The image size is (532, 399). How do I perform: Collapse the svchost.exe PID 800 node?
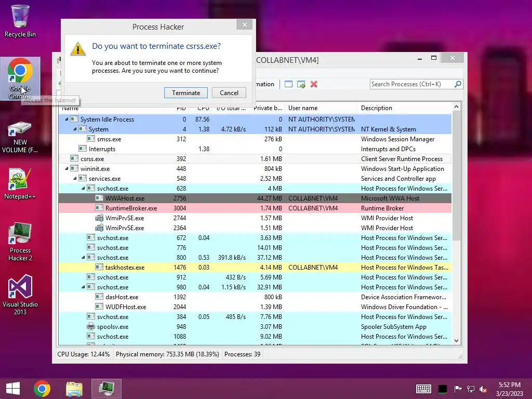click(83, 258)
